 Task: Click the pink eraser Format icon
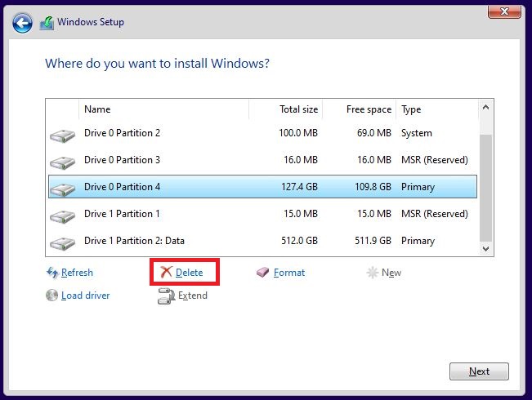pos(262,272)
